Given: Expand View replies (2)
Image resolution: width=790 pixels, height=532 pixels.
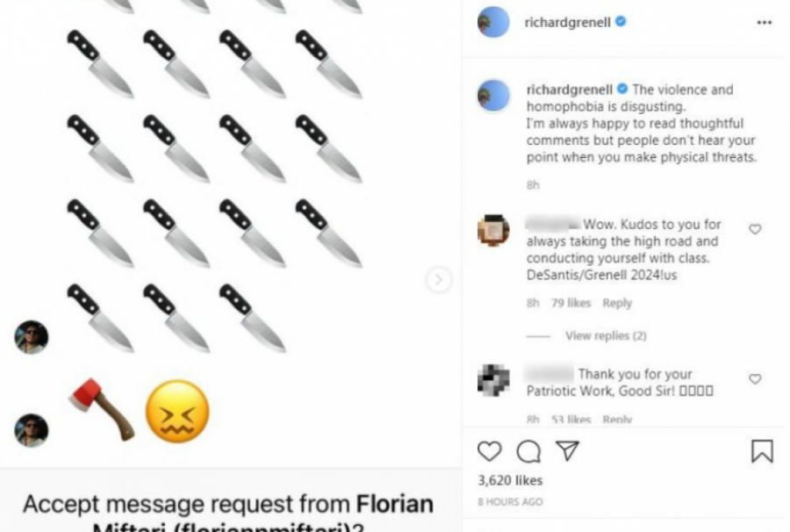Looking at the screenshot, I should [606, 335].
